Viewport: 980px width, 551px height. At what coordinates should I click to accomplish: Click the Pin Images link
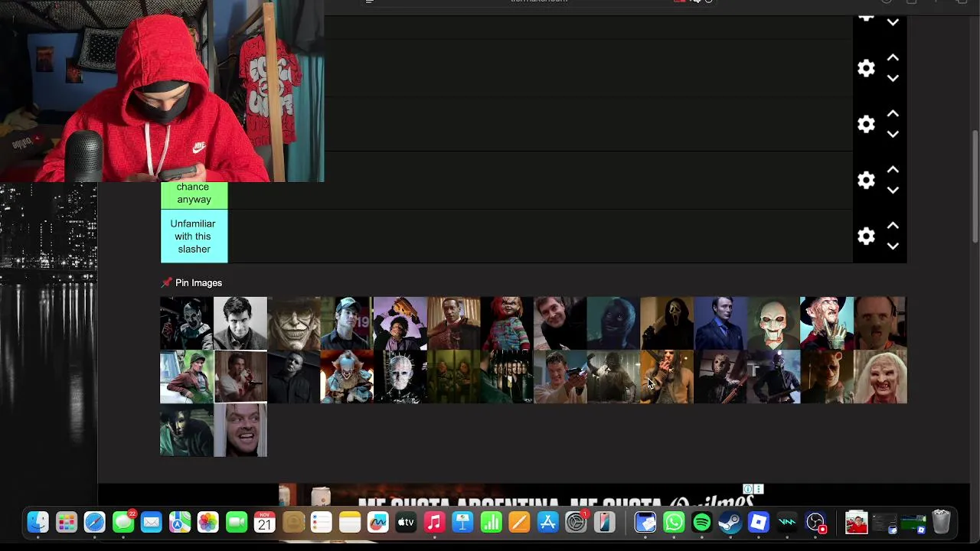198,283
